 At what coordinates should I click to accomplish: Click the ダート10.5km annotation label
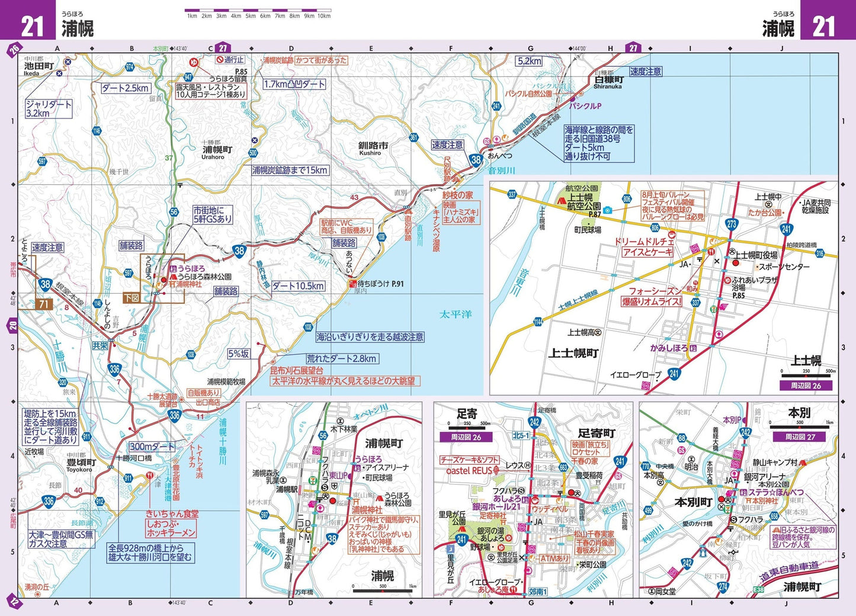click(x=298, y=286)
